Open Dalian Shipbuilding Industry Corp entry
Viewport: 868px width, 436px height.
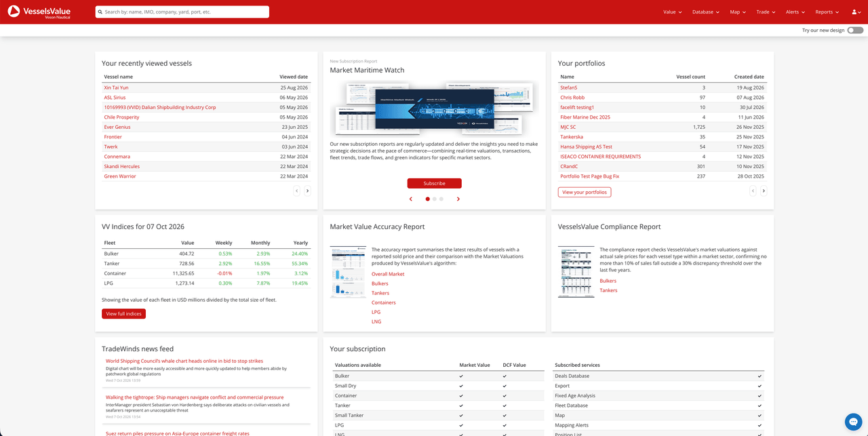160,107
